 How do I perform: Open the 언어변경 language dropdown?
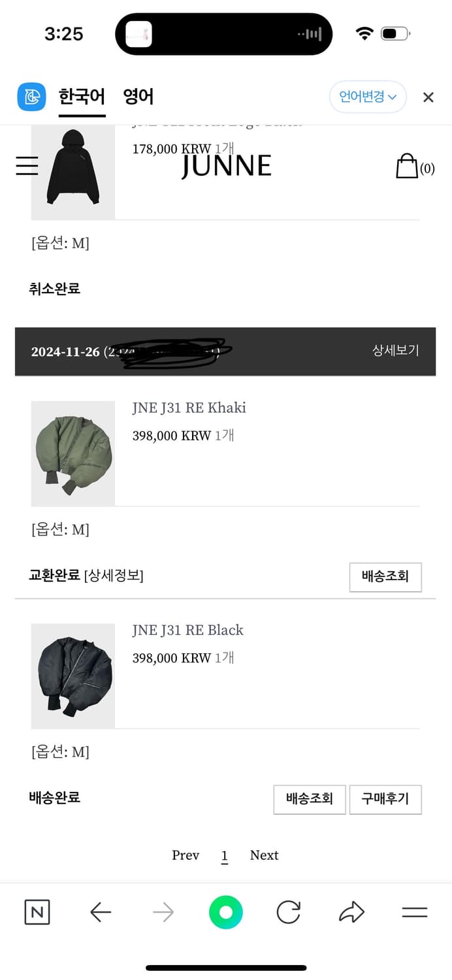(x=368, y=96)
